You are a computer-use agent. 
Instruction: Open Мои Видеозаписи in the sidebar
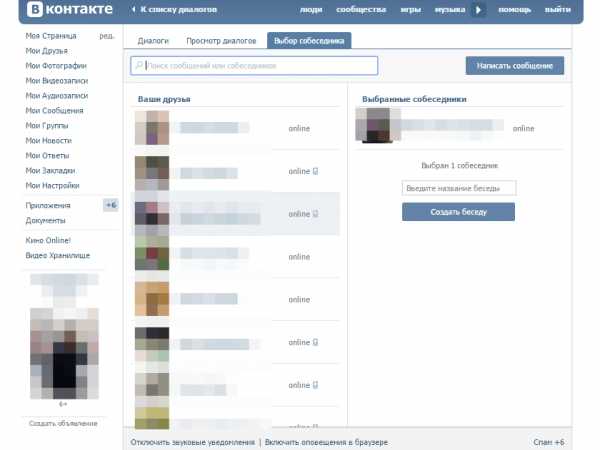pyautogui.click(x=57, y=80)
